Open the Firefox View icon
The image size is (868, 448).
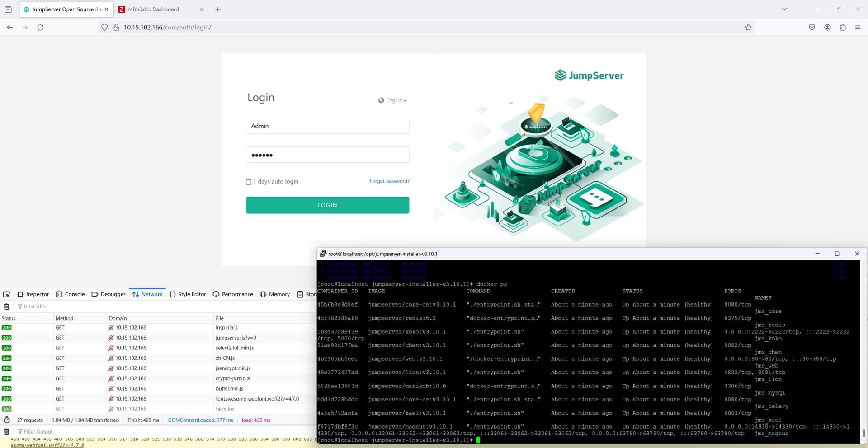point(8,9)
